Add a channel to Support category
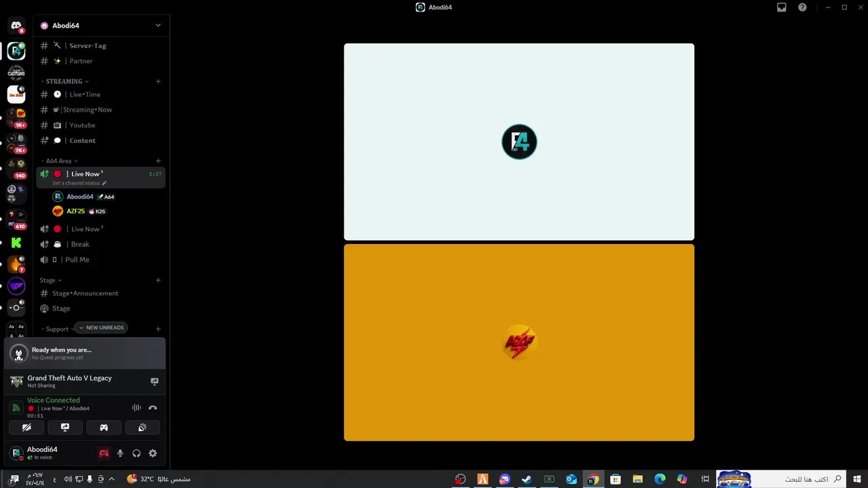The width and height of the screenshot is (868, 488). point(158,329)
